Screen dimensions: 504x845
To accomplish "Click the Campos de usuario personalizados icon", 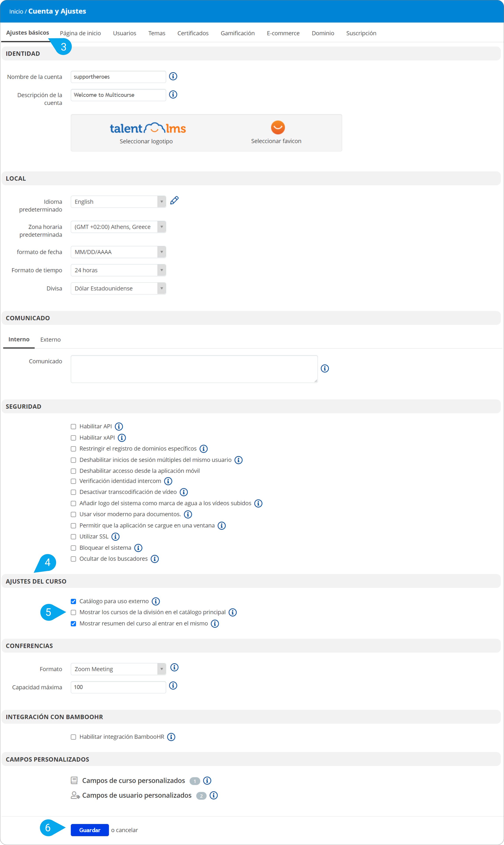I will click(75, 796).
